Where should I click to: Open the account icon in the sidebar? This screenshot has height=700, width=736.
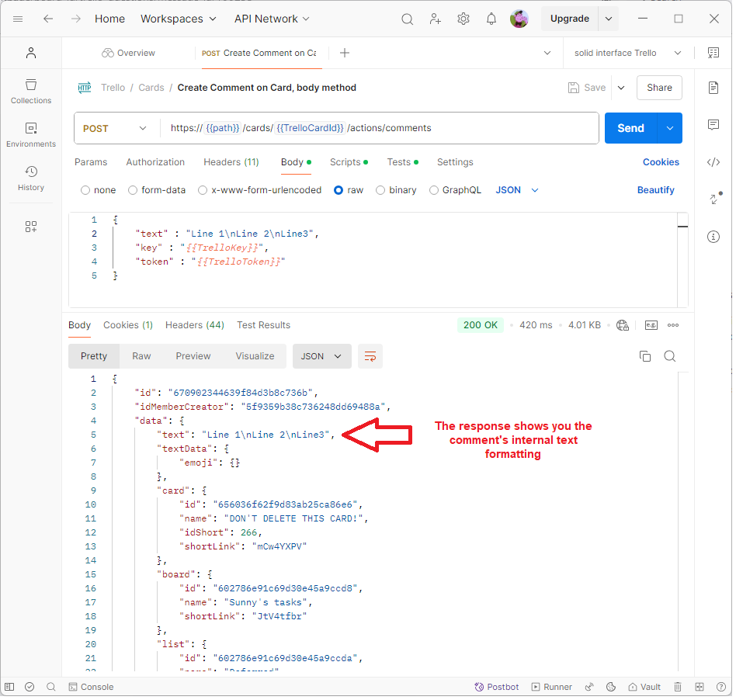click(x=31, y=53)
